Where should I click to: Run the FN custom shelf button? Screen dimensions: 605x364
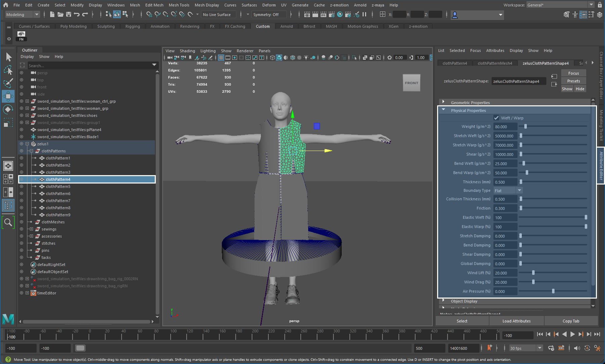[x=21, y=36]
